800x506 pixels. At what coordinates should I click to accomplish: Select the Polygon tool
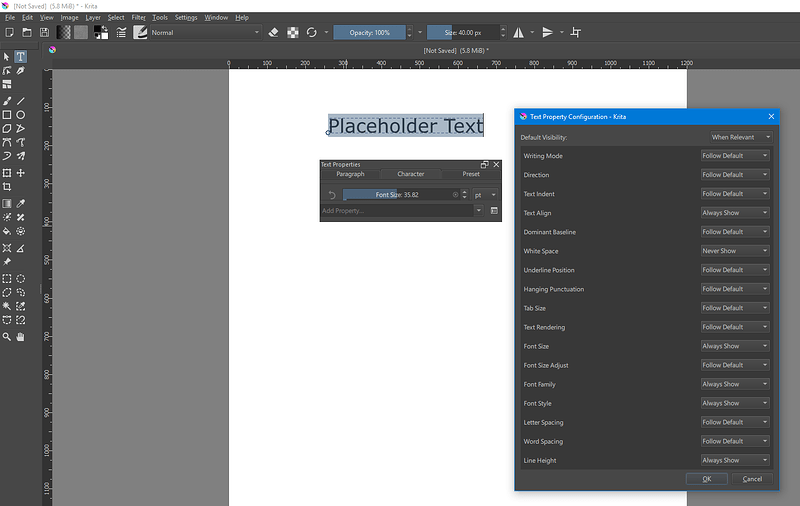[7, 129]
